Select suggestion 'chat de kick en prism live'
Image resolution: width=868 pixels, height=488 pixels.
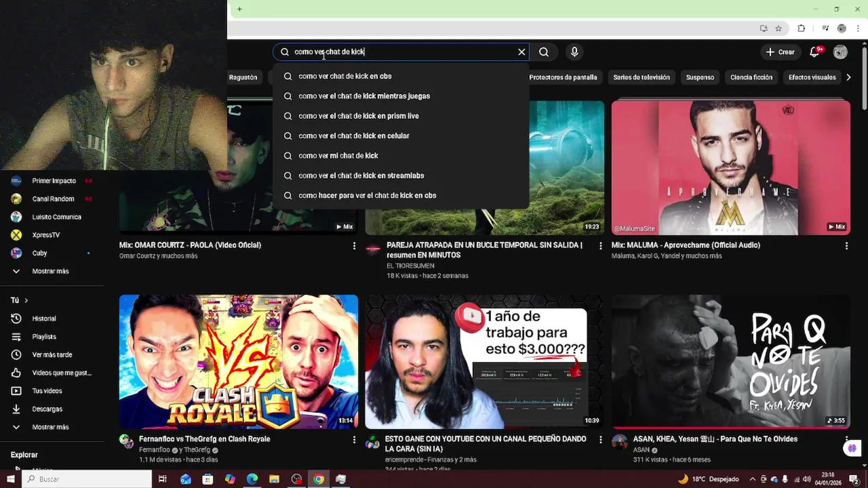[x=401, y=116]
